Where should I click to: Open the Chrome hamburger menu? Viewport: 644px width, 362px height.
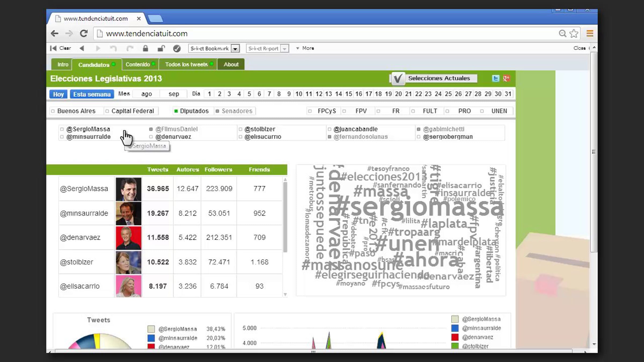click(x=590, y=34)
